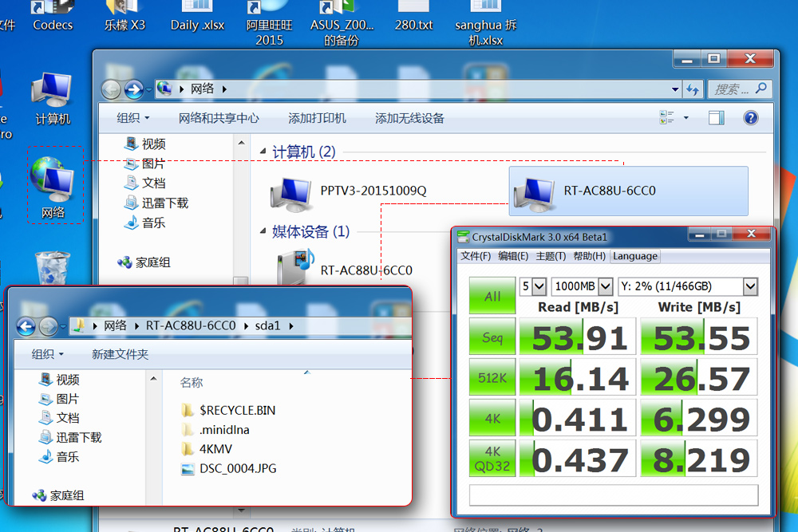Click the help icon in the network window
The image size is (798, 532).
pyautogui.click(x=750, y=118)
